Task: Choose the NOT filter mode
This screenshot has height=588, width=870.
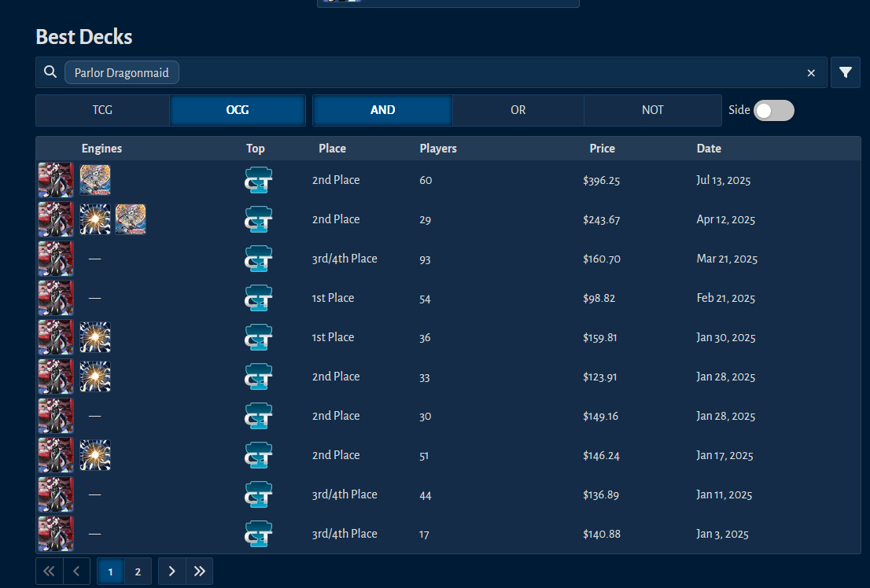Action: pyautogui.click(x=653, y=110)
